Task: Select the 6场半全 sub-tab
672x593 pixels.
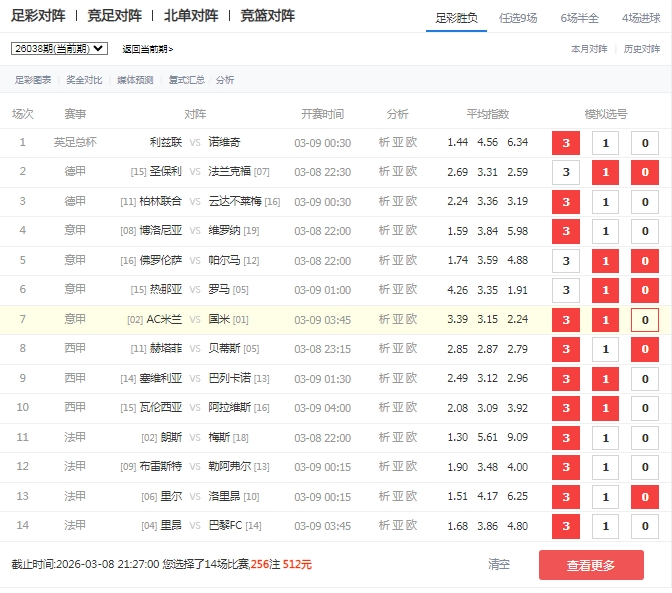Action: click(582, 17)
